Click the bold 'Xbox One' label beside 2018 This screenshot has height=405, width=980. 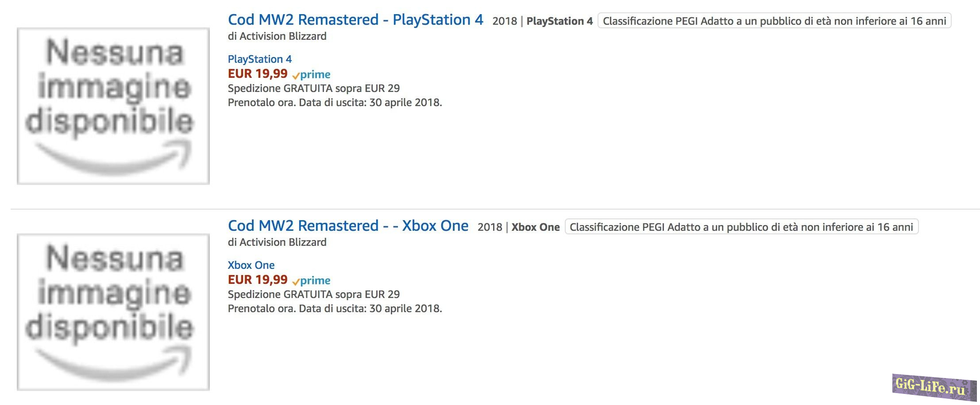click(x=536, y=227)
